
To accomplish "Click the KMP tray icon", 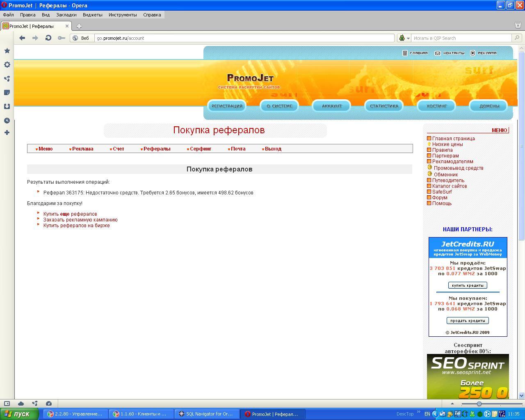I will point(458,414).
